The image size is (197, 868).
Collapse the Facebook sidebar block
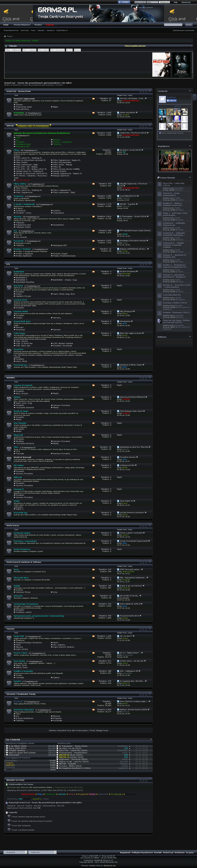[190, 91]
